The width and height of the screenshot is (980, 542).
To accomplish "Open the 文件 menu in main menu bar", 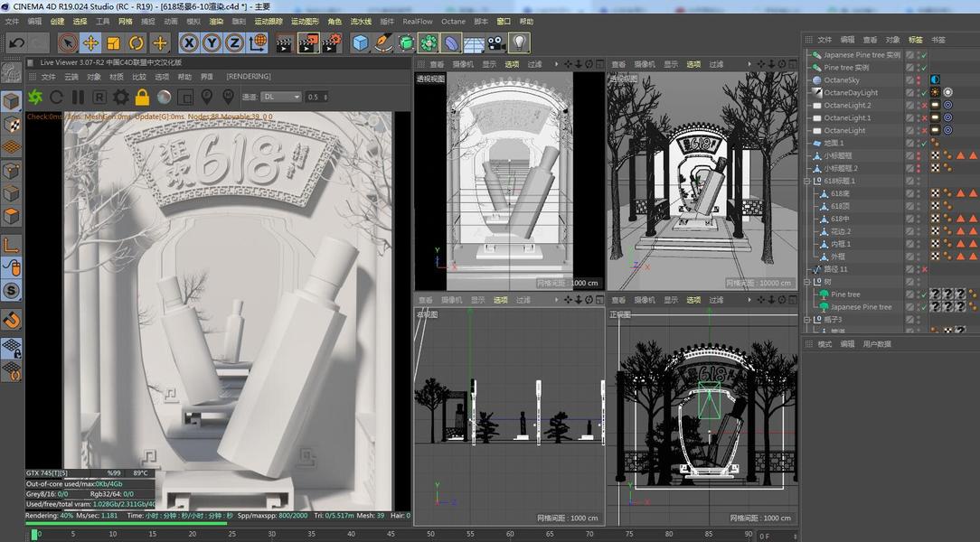I will [12, 22].
